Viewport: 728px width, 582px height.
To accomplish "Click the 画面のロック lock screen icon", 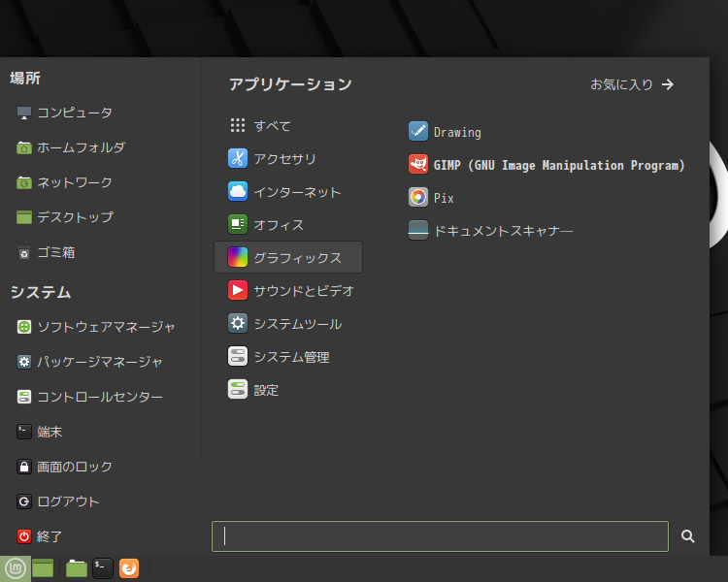I will click(24, 467).
